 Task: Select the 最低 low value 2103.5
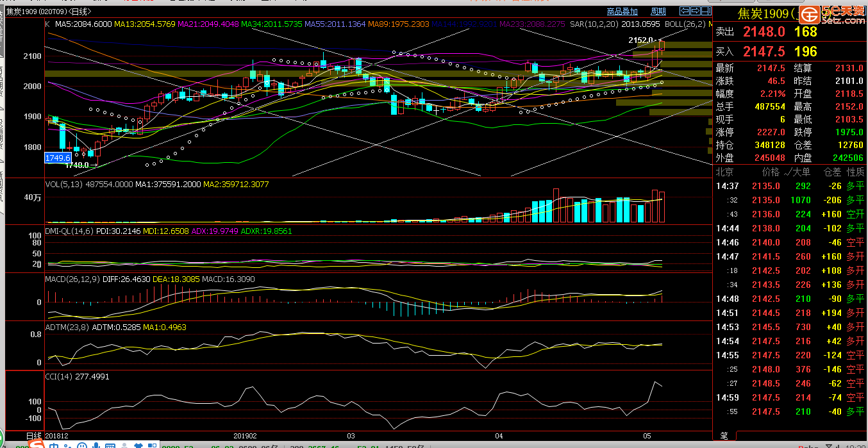click(849, 119)
